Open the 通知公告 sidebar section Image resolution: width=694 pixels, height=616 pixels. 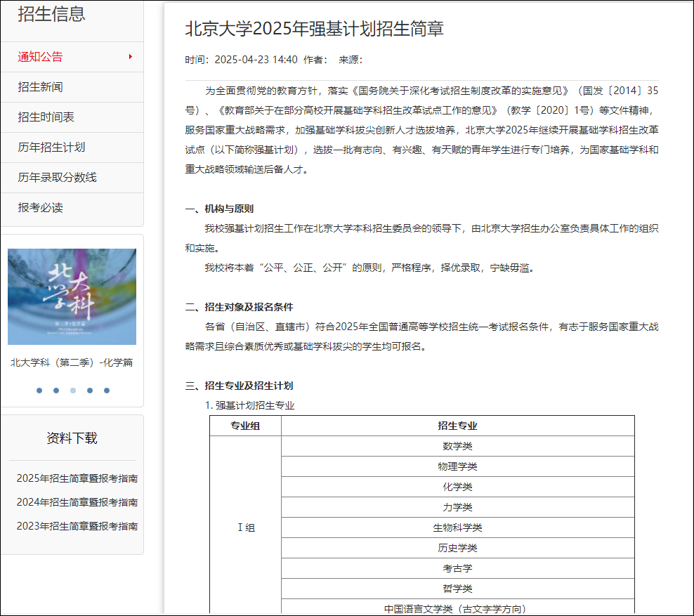[x=40, y=57]
